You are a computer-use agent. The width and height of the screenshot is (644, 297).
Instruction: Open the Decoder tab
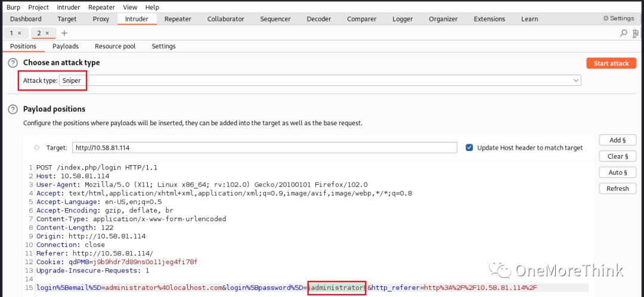(319, 19)
